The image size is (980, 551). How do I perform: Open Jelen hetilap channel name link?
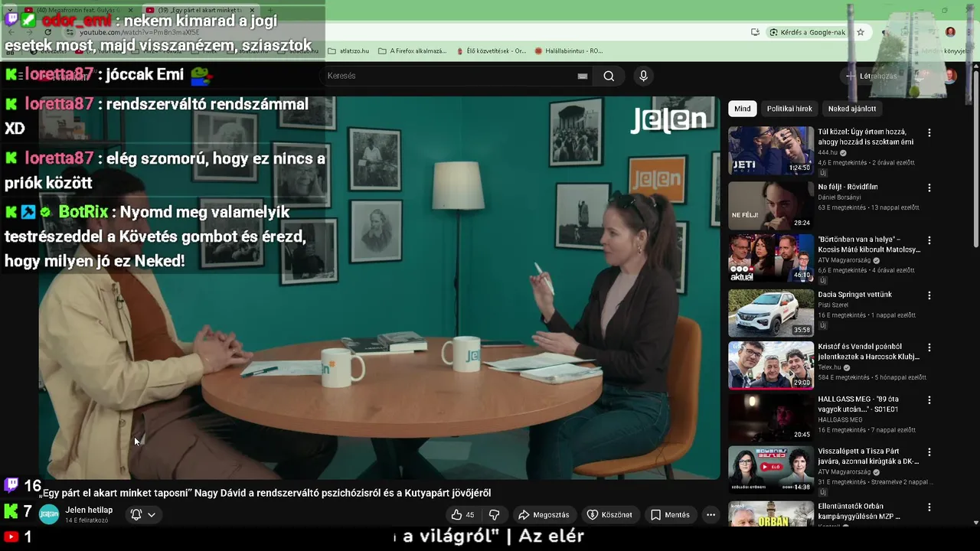(89, 510)
